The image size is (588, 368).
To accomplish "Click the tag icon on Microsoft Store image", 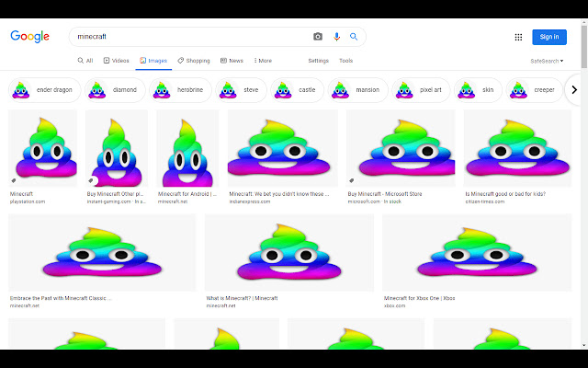I will [351, 180].
